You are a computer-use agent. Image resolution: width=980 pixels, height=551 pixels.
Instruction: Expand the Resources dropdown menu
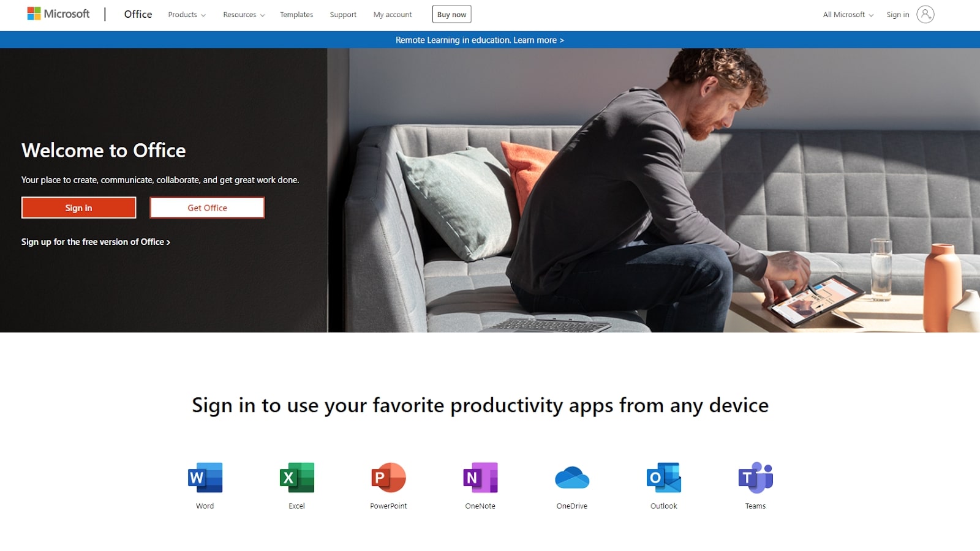(244, 15)
